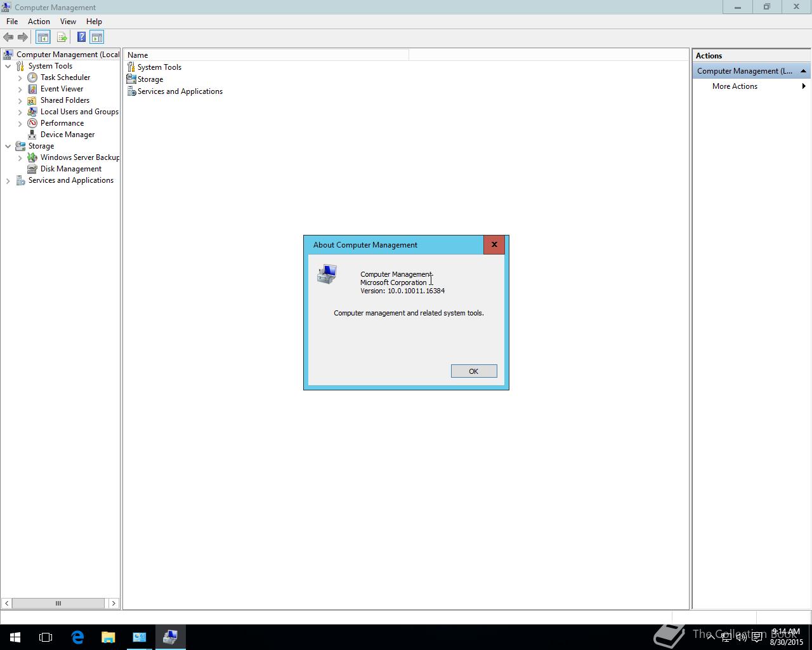Viewport: 812px width, 650px height.
Task: Click the Device Manager icon in tree
Action: (32, 135)
